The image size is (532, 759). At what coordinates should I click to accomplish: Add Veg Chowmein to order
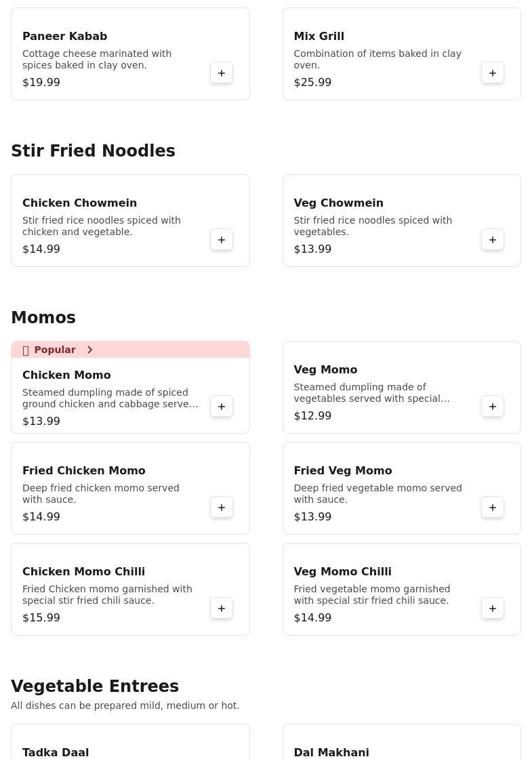(493, 240)
